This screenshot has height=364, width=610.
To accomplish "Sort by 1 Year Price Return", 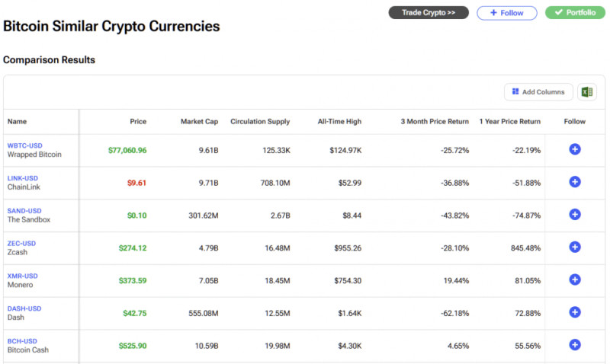I will 509,122.
